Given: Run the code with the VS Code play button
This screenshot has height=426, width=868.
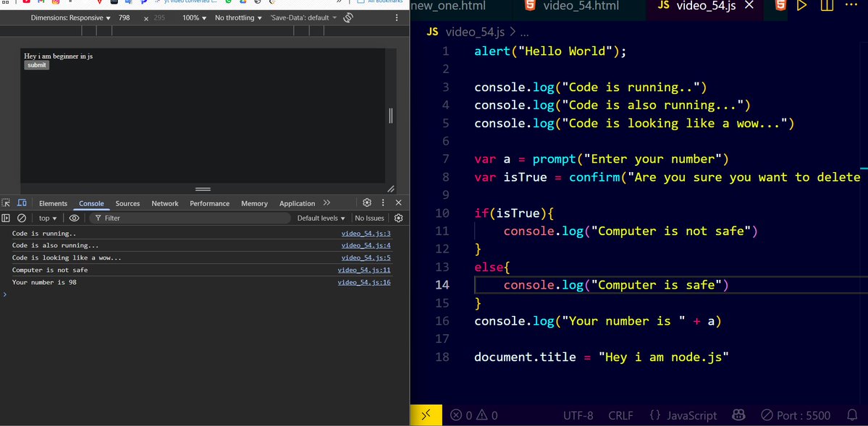Looking at the screenshot, I should coord(801,6).
